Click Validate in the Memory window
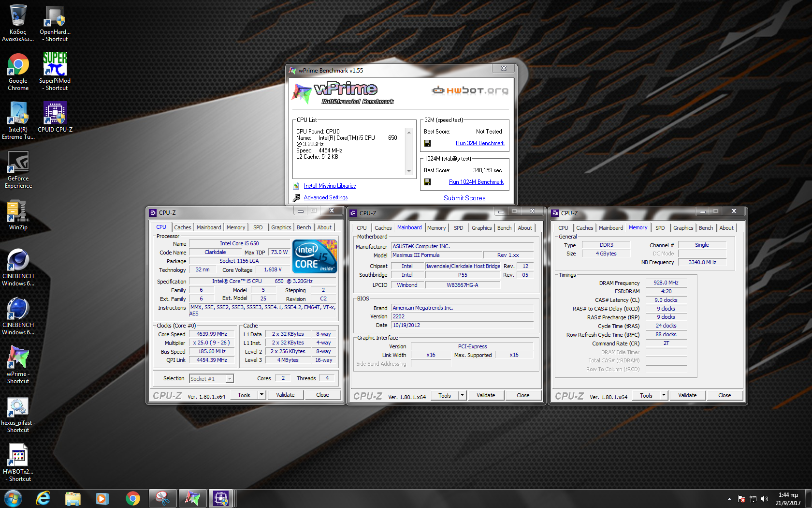Screen dimensions: 812x508 click(687, 395)
